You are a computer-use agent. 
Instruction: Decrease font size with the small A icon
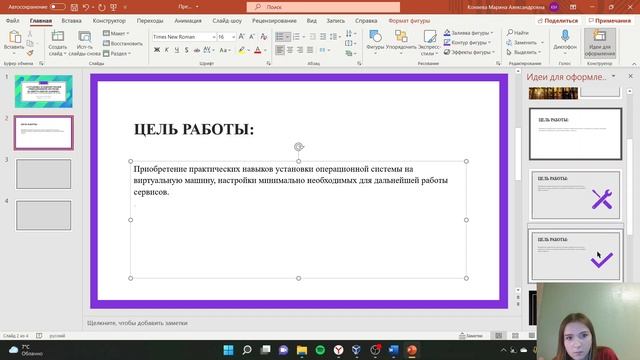tap(252, 37)
